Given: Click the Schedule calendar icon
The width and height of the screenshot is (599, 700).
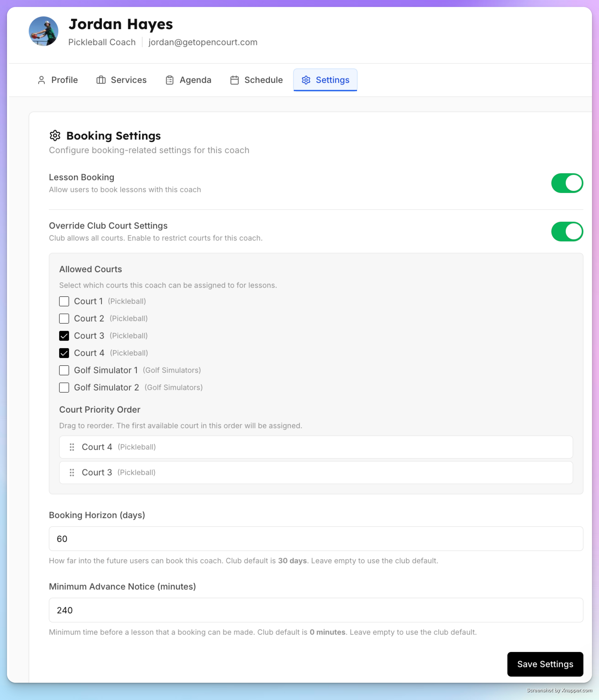Looking at the screenshot, I should 235,80.
